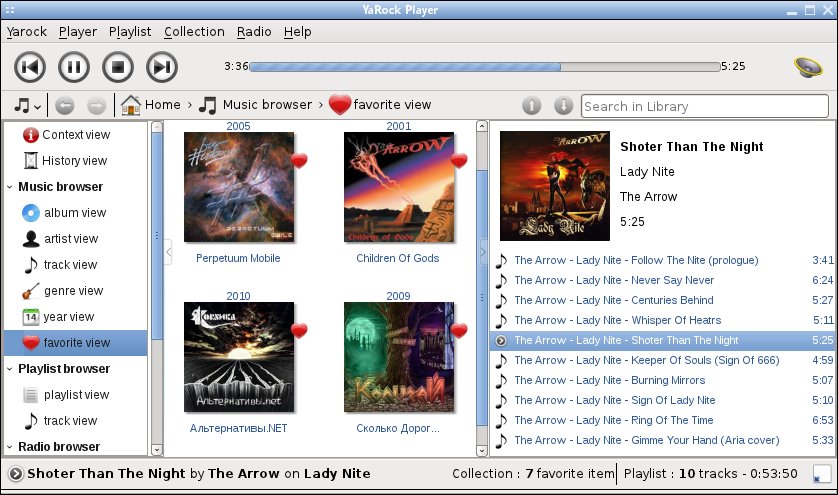This screenshot has height=495, width=838.
Task: Select the genre view
Action: tap(75, 291)
